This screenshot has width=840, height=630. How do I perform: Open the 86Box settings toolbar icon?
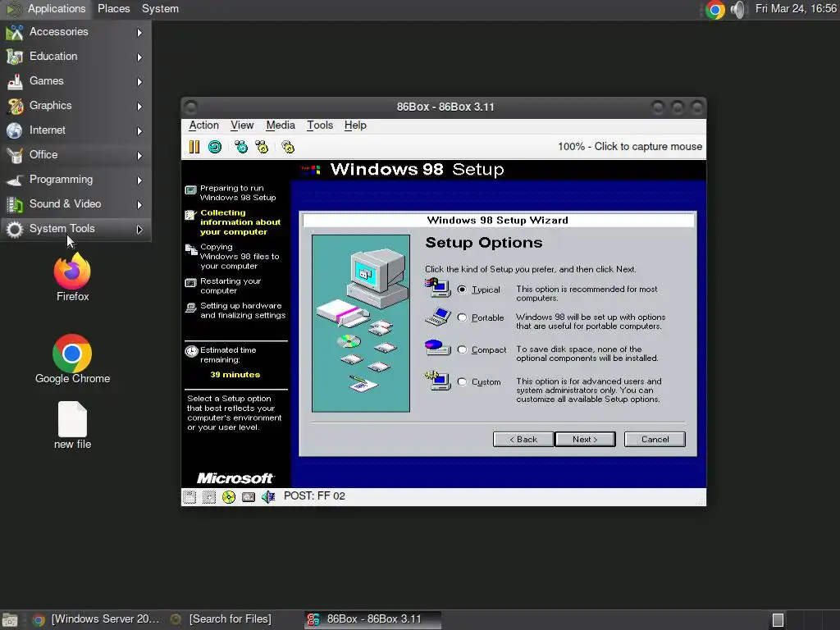point(288,147)
